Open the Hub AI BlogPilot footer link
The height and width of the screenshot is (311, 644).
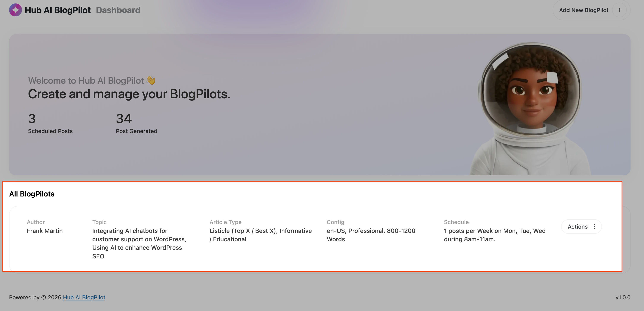coord(84,297)
